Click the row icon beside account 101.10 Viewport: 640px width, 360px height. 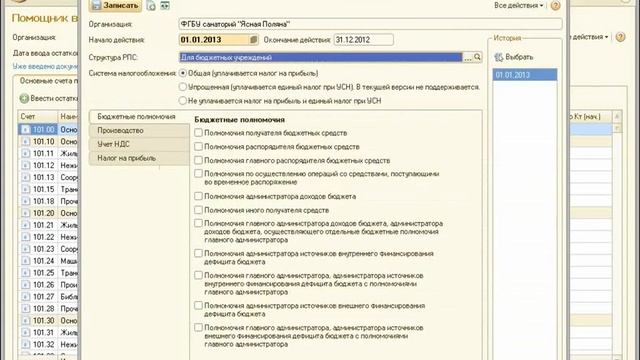(25, 142)
